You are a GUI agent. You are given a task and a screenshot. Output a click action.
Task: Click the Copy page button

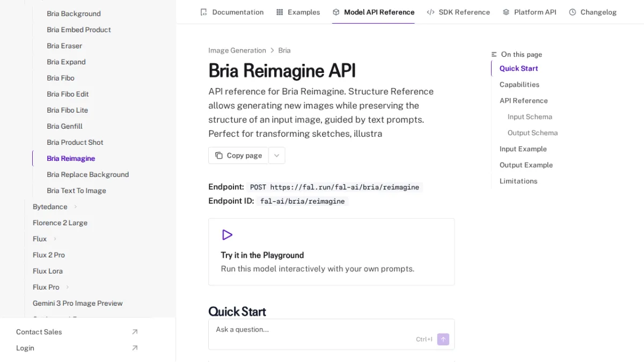238,156
